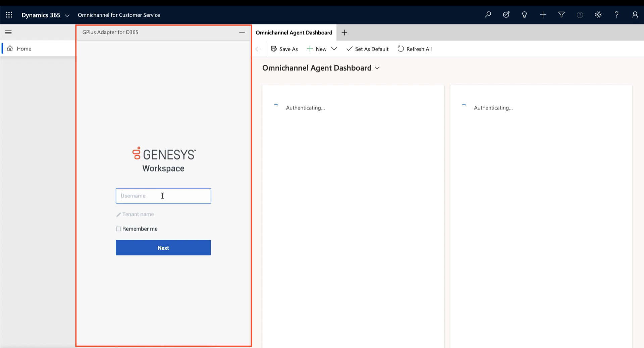Click Refresh All in the toolbar
This screenshot has width=644, height=348.
(415, 49)
